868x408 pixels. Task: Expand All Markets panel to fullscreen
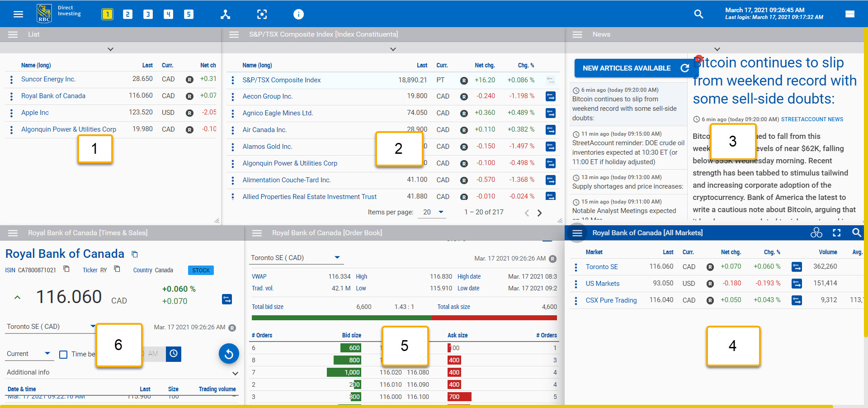(x=836, y=232)
